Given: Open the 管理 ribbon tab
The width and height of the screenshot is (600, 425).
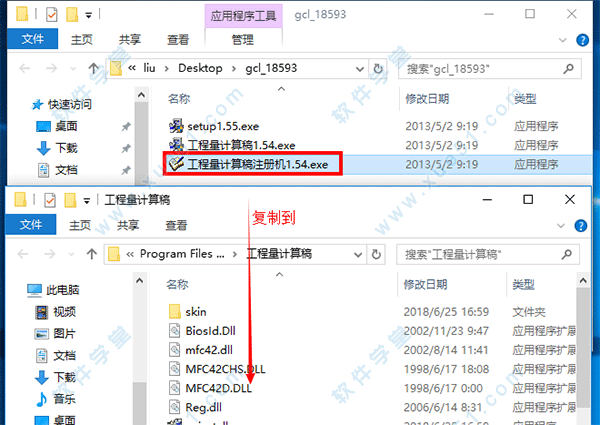Looking at the screenshot, I should tap(243, 39).
